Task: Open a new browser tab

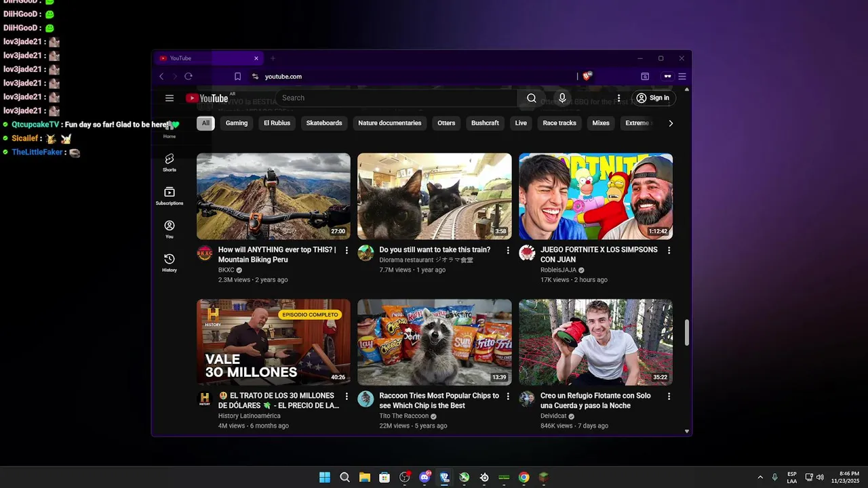Action: pos(273,58)
